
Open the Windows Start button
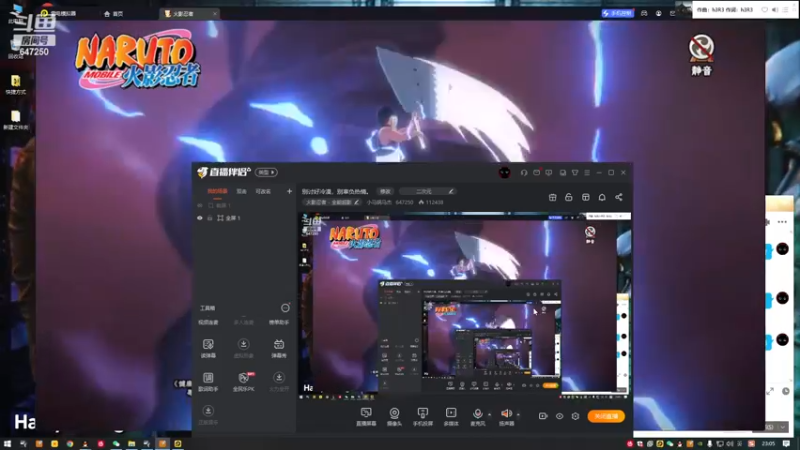point(7,444)
